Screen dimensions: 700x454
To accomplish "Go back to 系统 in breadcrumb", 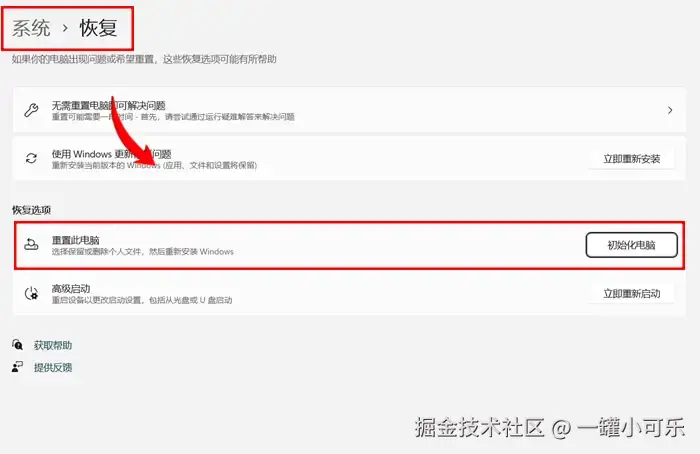I will (31, 28).
